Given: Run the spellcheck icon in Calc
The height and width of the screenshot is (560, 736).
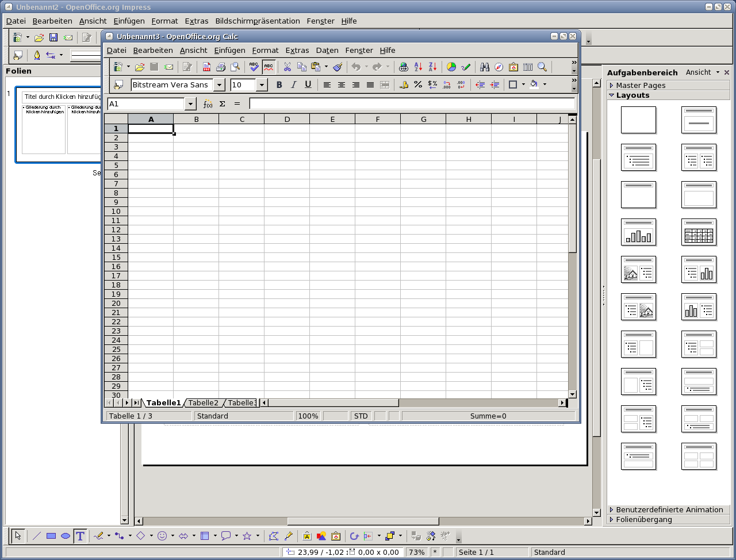Looking at the screenshot, I should 254,67.
